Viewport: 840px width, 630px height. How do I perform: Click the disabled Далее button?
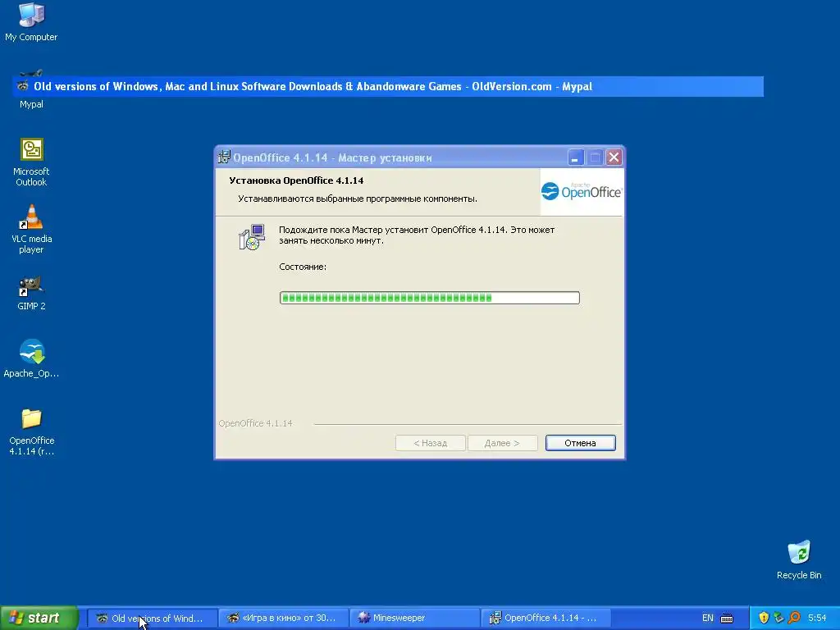click(x=502, y=443)
